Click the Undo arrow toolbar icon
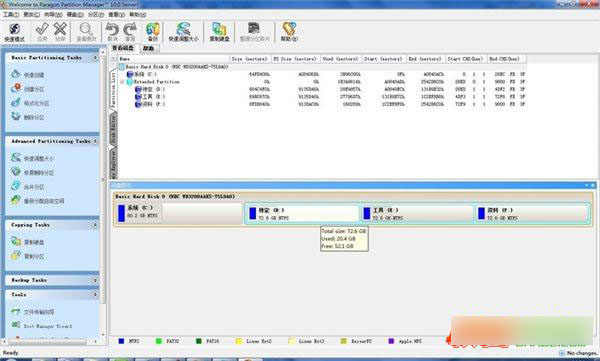 pyautogui.click(x=112, y=32)
